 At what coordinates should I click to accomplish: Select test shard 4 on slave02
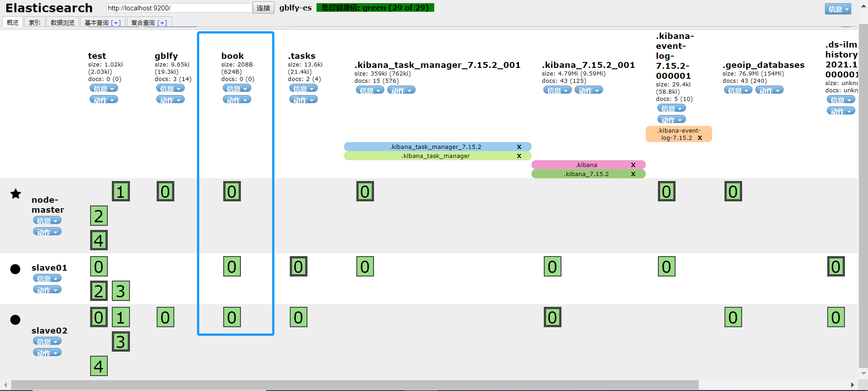(x=99, y=366)
